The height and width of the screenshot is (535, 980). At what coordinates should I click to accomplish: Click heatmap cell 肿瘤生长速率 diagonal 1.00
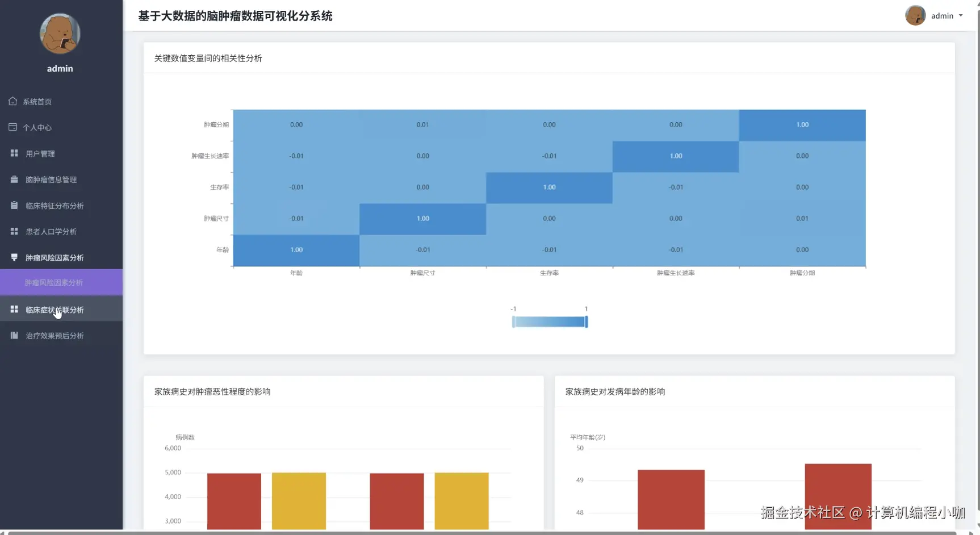pyautogui.click(x=676, y=156)
